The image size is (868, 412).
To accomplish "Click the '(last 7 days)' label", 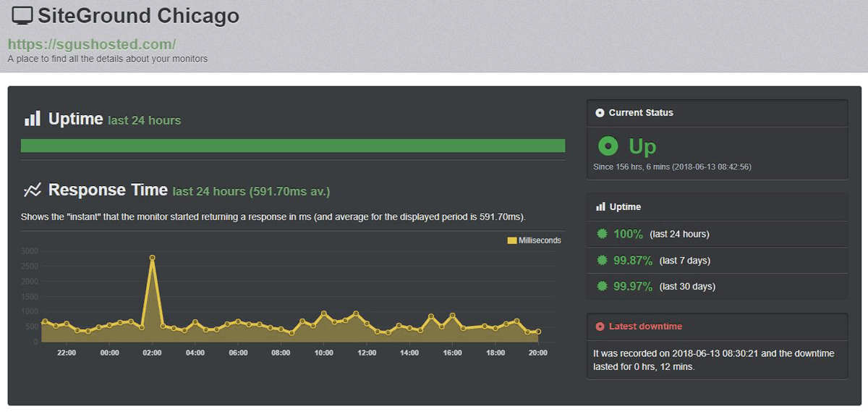I will pyautogui.click(x=684, y=260).
